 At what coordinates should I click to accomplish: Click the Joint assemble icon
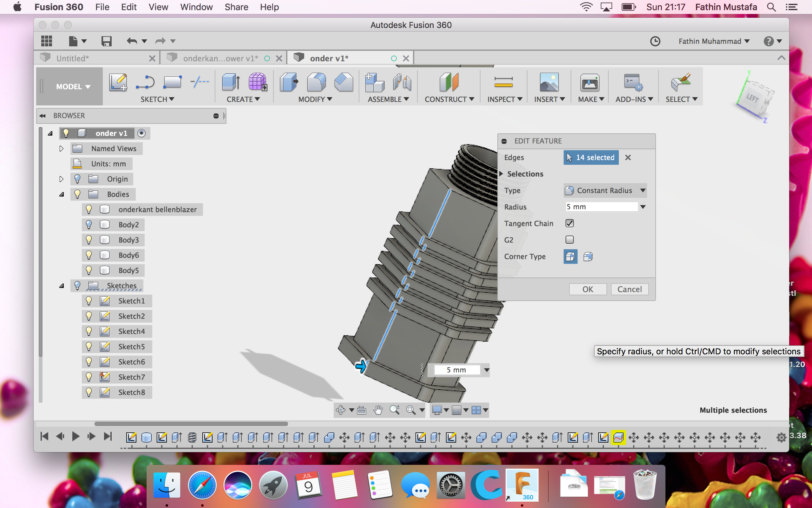402,82
